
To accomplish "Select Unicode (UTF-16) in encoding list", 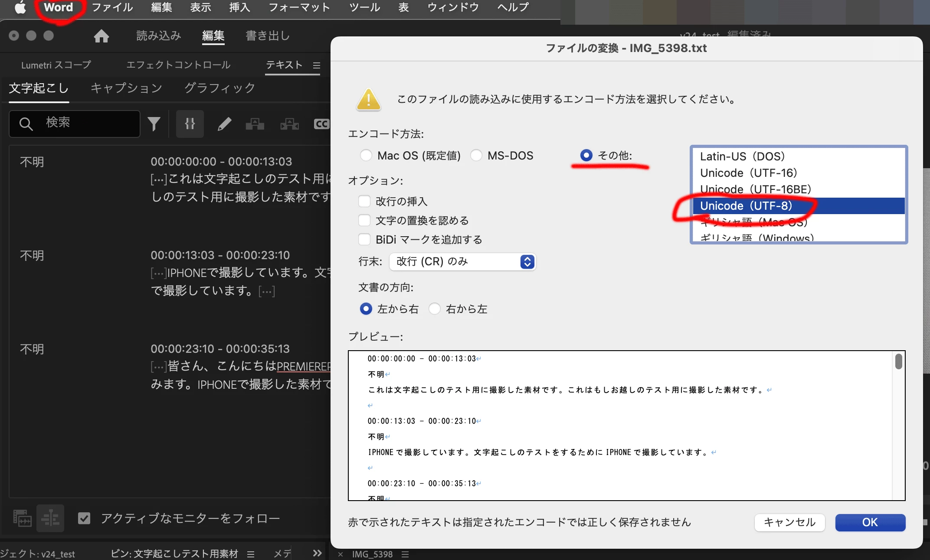I will [749, 173].
